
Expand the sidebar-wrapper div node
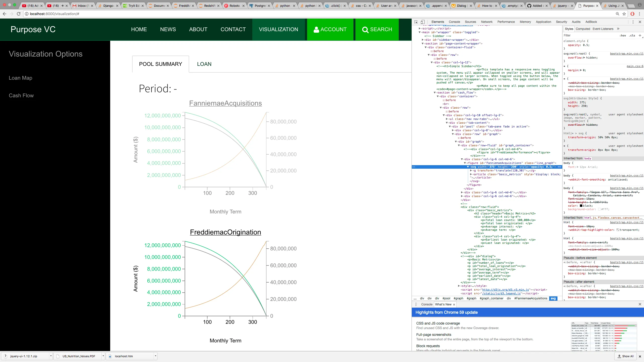coord(423,40)
